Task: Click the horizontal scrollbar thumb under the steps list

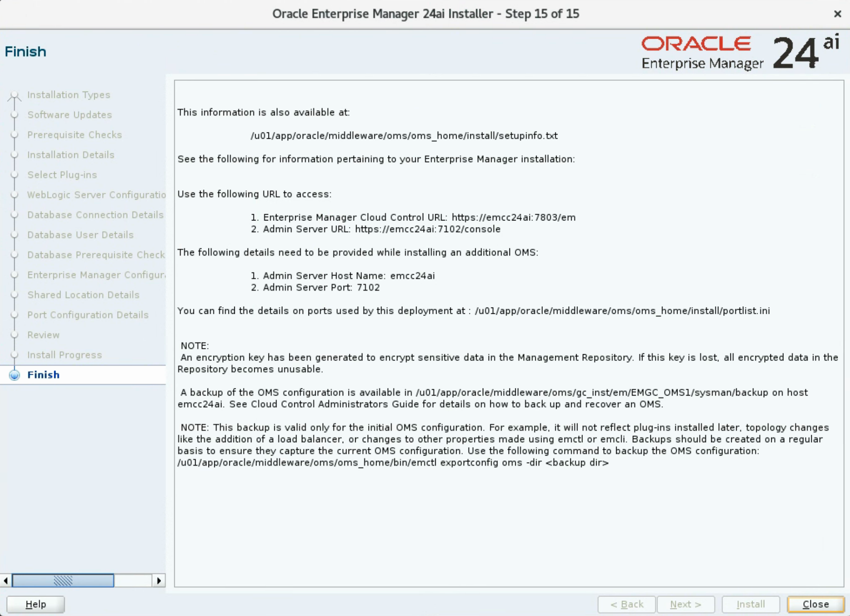Action: point(63,580)
